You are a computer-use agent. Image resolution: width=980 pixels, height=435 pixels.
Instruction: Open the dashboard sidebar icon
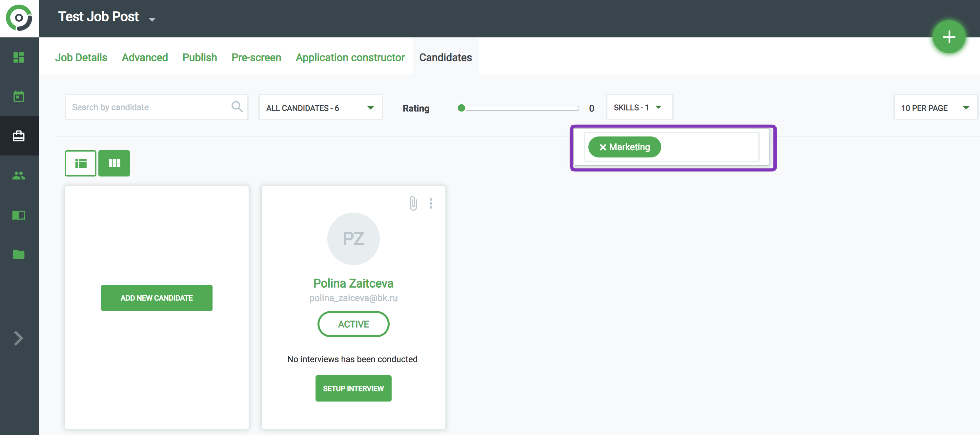pyautogui.click(x=19, y=57)
